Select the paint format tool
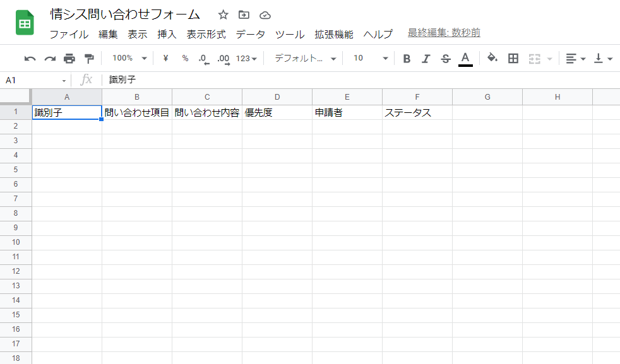Viewport: 620px width, 364px height. coord(89,57)
